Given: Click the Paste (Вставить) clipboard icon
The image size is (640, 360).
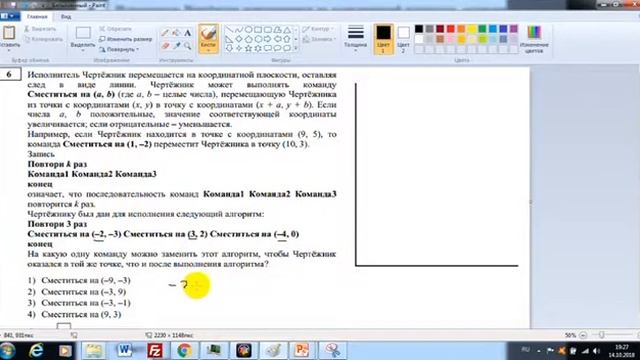Looking at the screenshot, I should coord(9,33).
